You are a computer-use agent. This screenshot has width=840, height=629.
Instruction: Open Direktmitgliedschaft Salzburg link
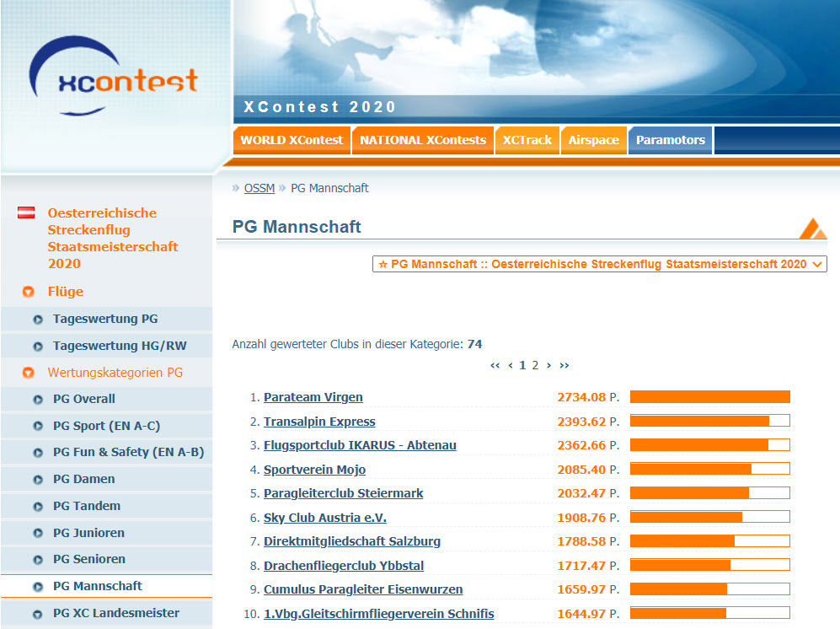point(352,541)
